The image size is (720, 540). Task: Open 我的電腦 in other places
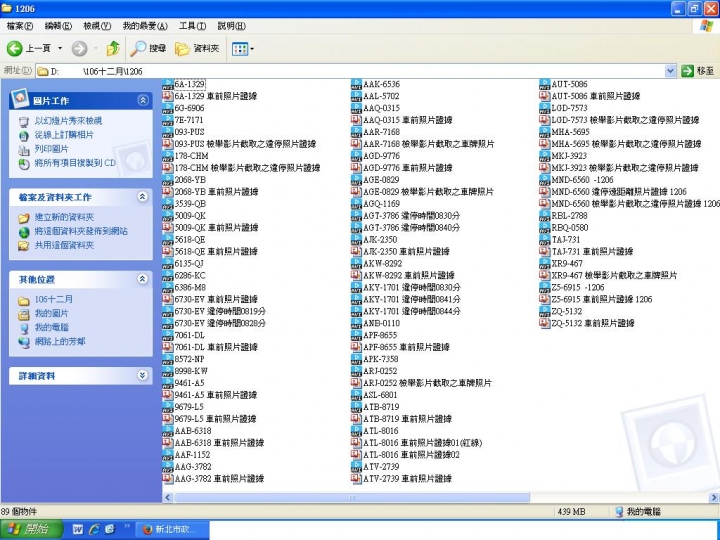51,327
